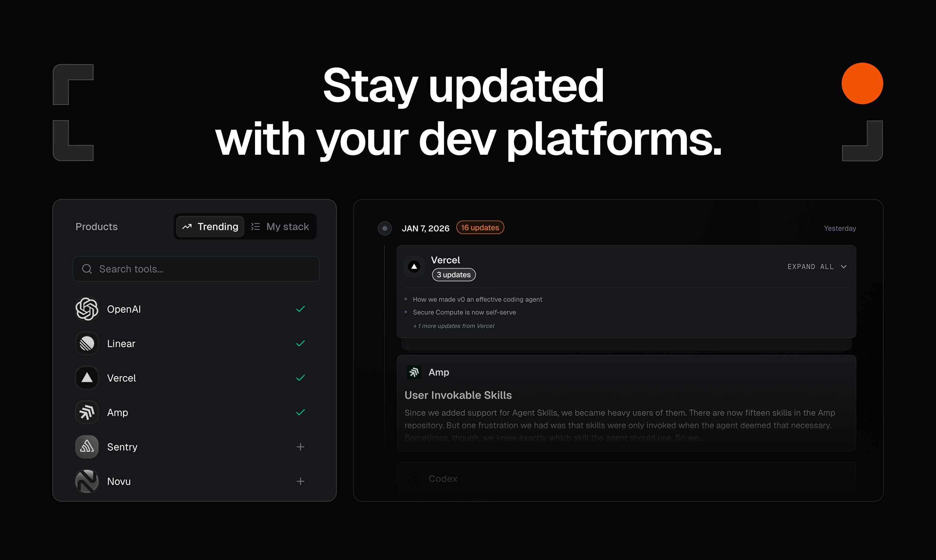Toggle OpenAI off using its checkmark
This screenshot has width=936, height=560.
(x=300, y=309)
